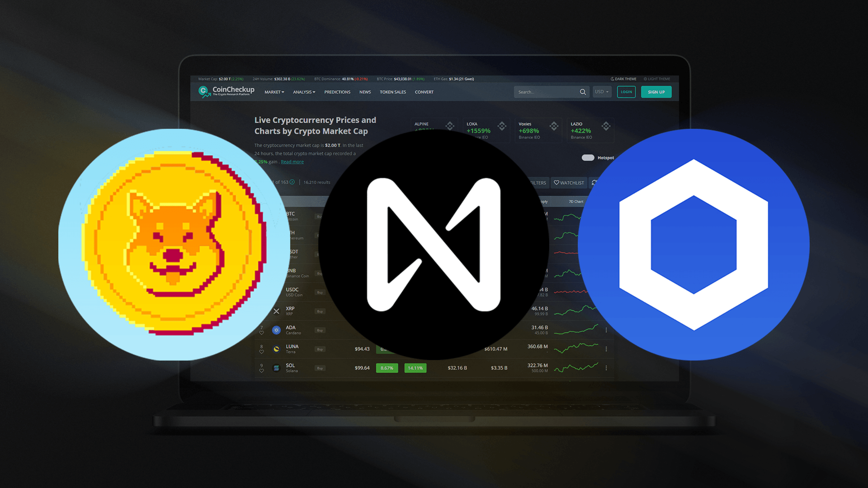Favorite SOL with its heart icon

pyautogui.click(x=261, y=371)
